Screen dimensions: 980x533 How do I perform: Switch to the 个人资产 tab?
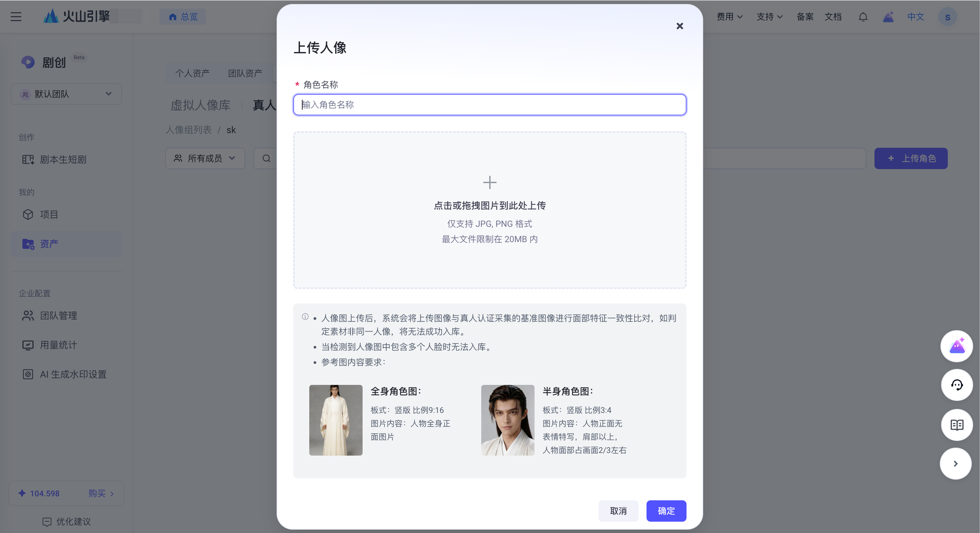tap(192, 73)
